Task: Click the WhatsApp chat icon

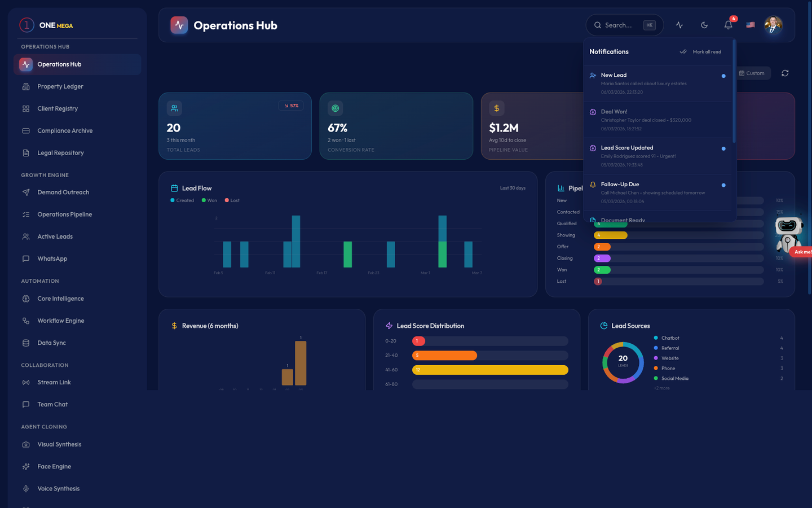Action: (x=26, y=259)
